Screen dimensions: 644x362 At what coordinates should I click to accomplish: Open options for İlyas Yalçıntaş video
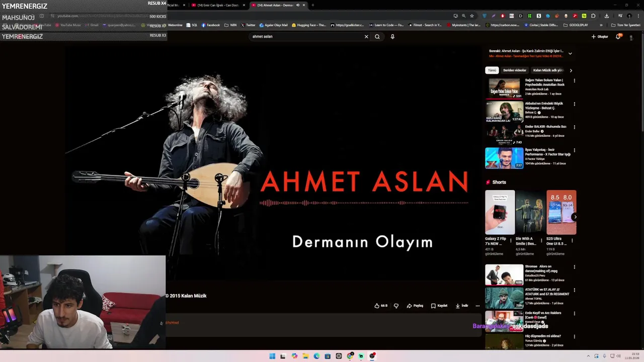click(x=574, y=150)
